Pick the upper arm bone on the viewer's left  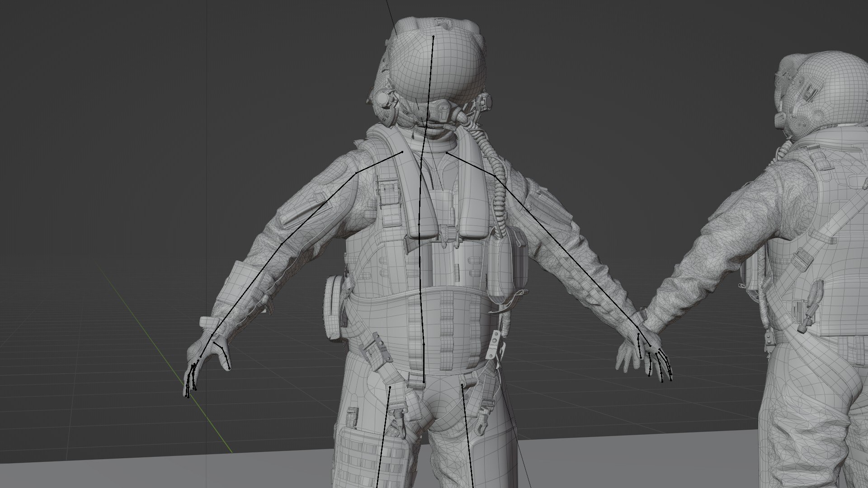pyautogui.click(x=319, y=208)
